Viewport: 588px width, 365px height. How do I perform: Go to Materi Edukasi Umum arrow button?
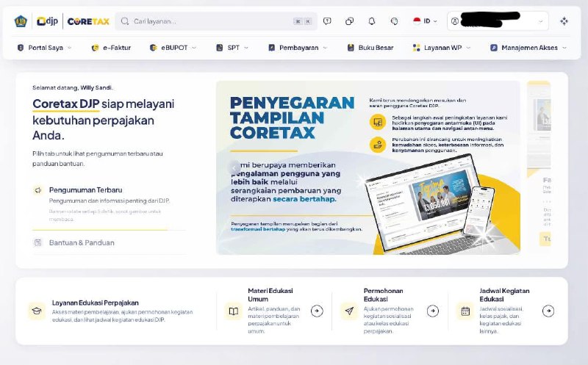317,311
